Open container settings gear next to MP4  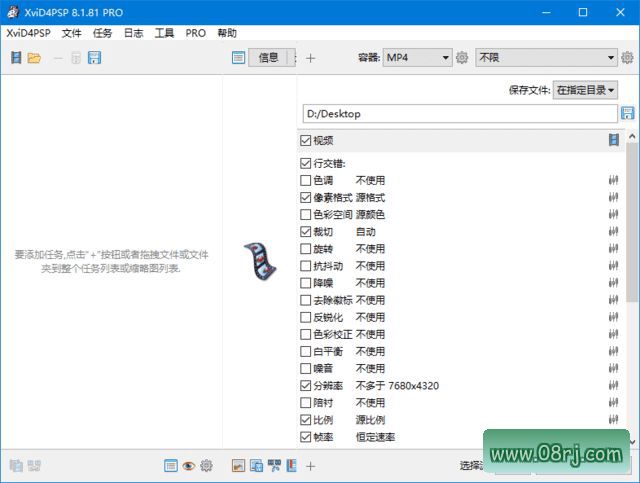pyautogui.click(x=462, y=58)
